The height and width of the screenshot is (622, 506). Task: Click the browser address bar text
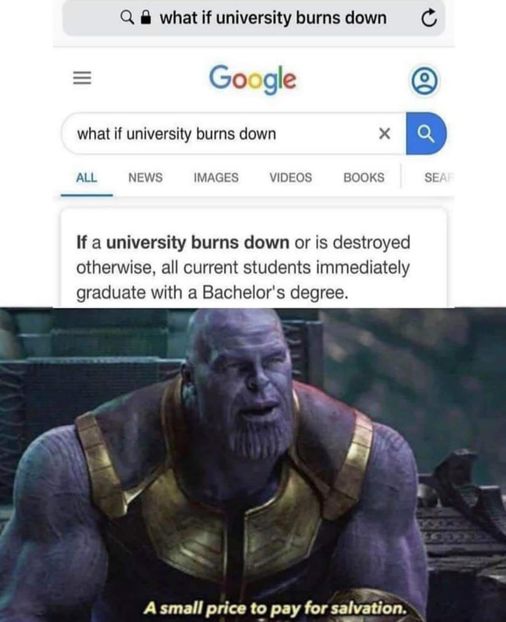tap(273, 18)
